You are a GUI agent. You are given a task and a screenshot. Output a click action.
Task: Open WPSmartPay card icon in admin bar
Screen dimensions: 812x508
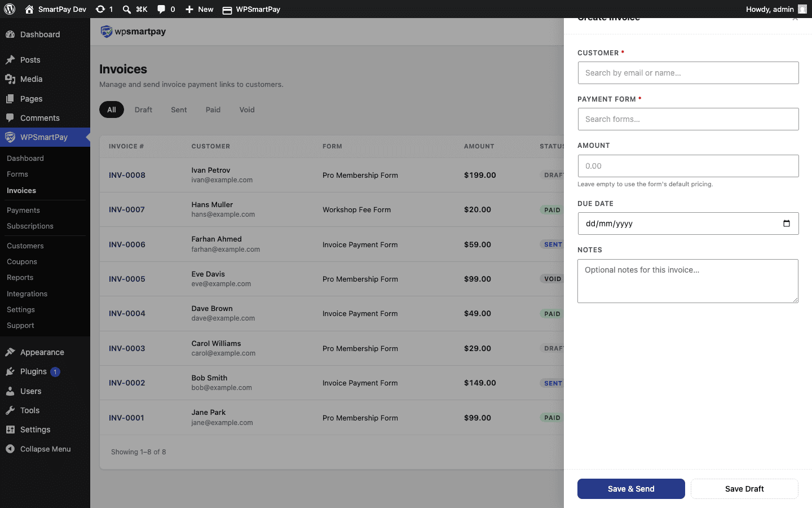pos(227,10)
